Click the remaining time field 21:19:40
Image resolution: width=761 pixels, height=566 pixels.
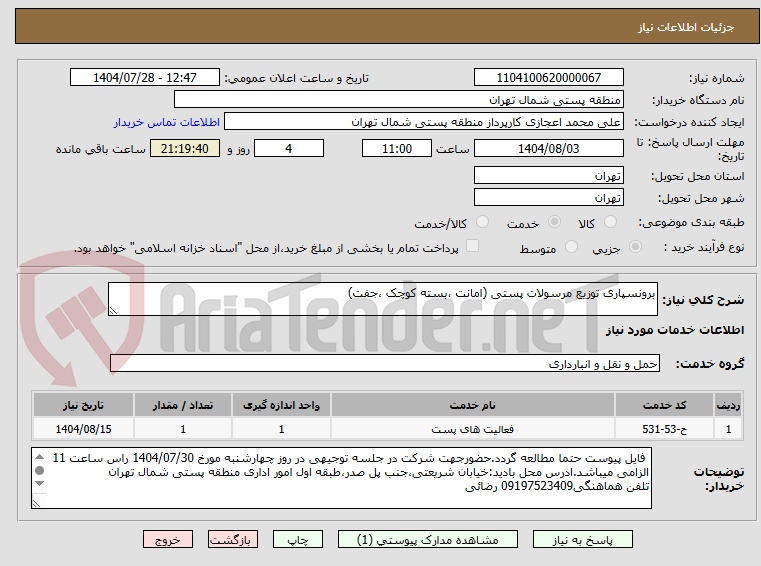point(184,149)
